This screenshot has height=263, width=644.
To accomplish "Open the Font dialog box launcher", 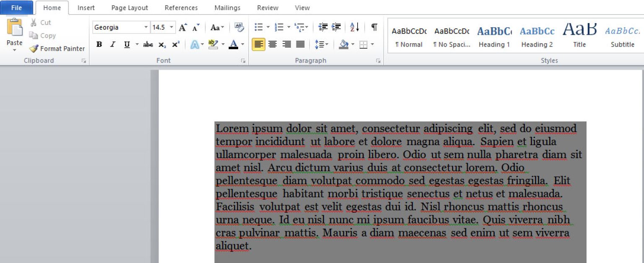I will click(x=243, y=60).
